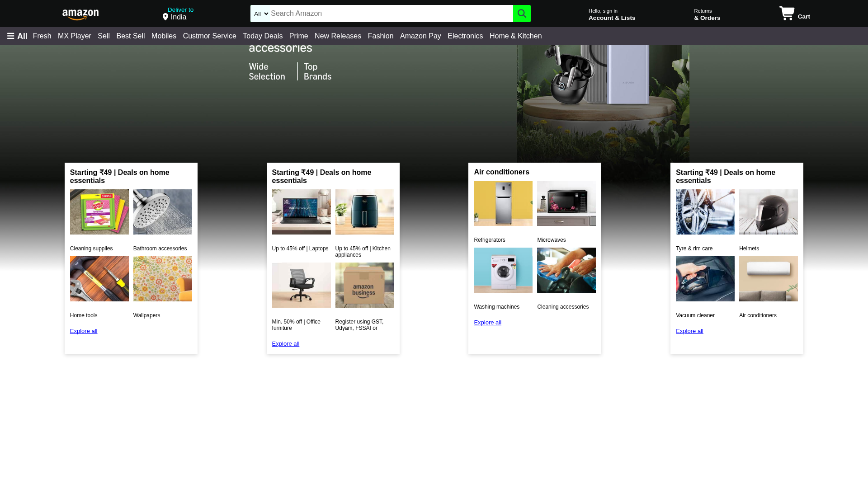
Task: Click the delivery location pin for India
Action: pos(165,16)
